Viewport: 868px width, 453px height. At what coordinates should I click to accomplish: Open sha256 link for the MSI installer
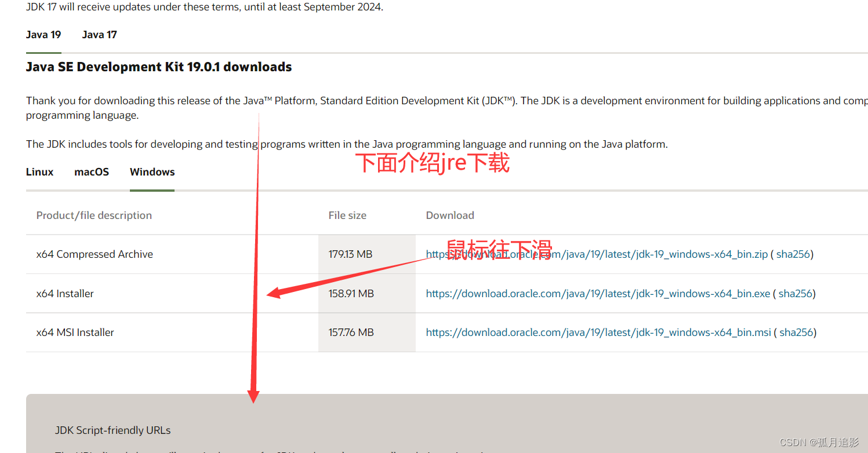[796, 333]
